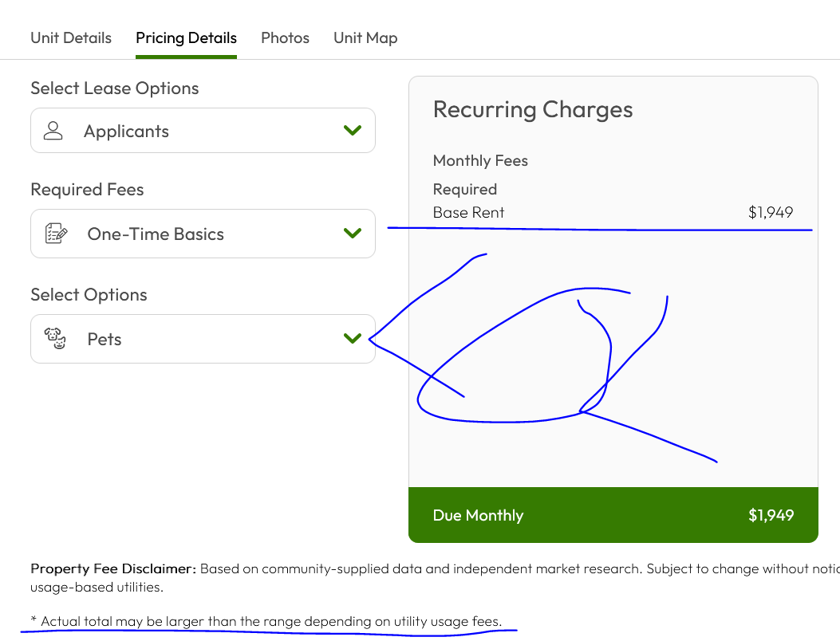
Task: Open the Applicants dropdown label
Action: click(126, 132)
